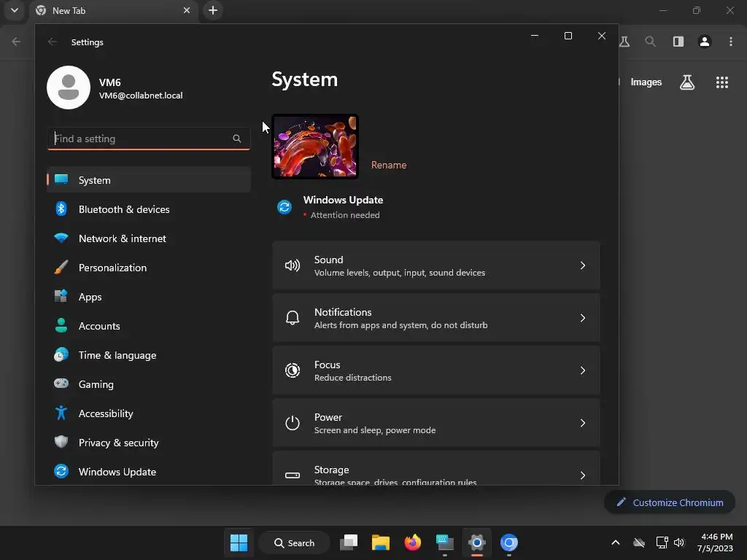Open Network & internet settings
Screen dimensions: 747x560
tap(149, 238)
